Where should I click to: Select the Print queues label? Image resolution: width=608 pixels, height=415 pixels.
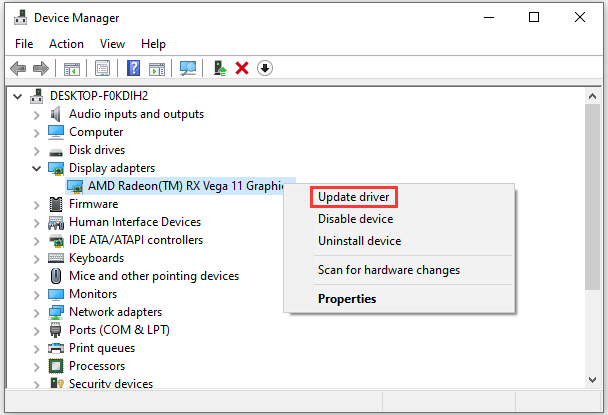pyautogui.click(x=102, y=348)
